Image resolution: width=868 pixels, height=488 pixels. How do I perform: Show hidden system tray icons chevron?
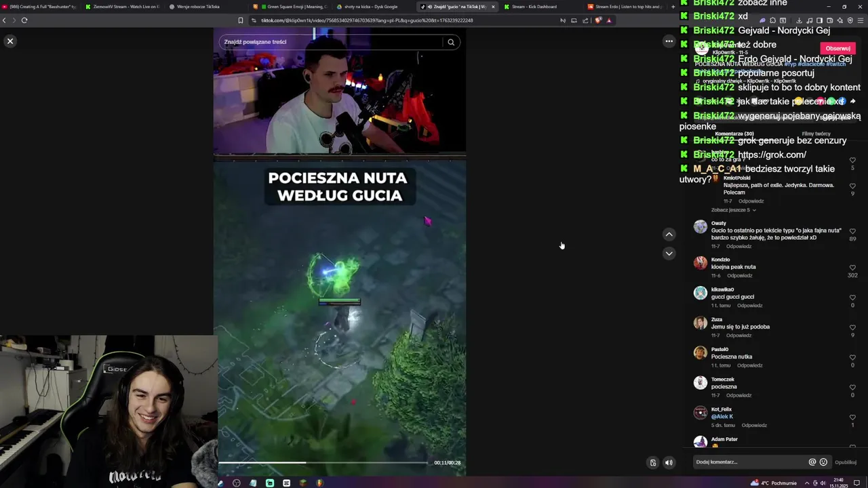point(807,483)
